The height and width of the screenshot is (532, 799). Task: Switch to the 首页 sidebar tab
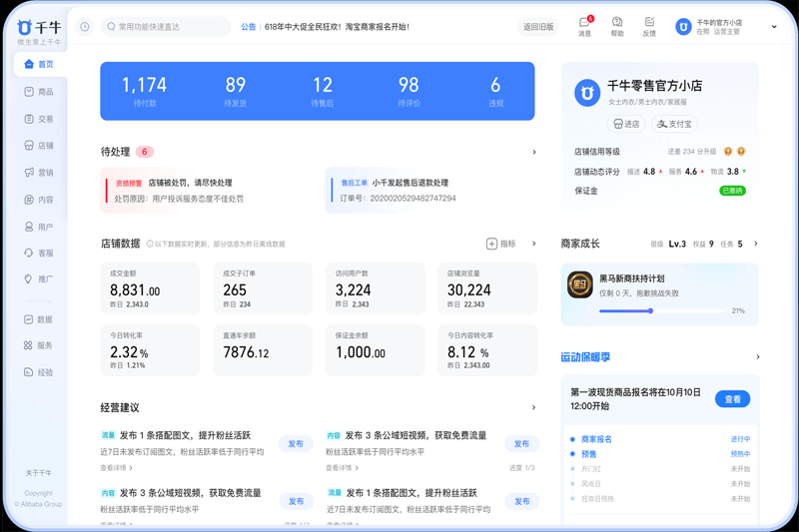[x=40, y=64]
